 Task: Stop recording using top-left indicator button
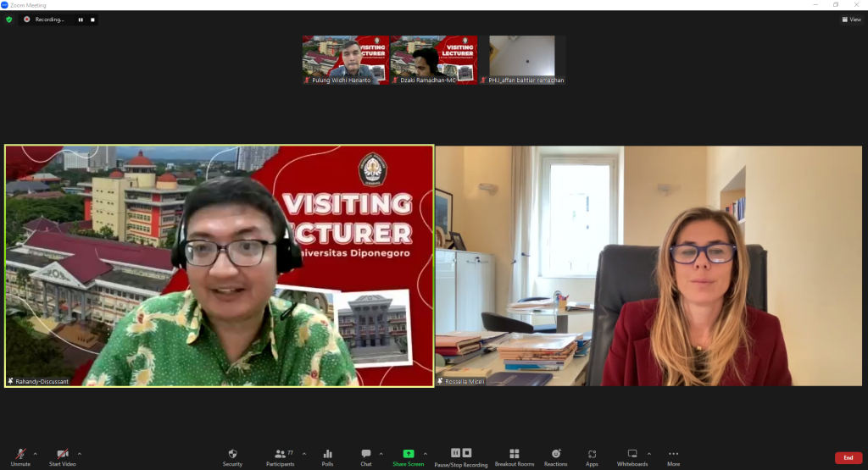pyautogui.click(x=92, y=20)
